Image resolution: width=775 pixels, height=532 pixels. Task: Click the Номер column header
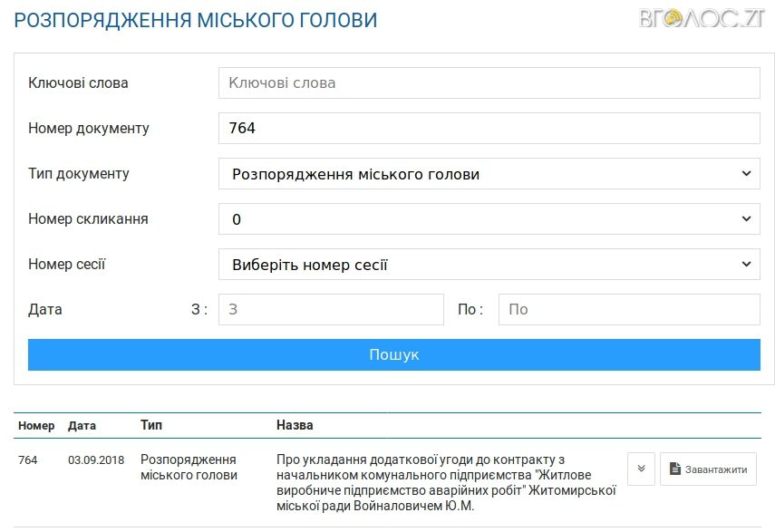coord(36,425)
